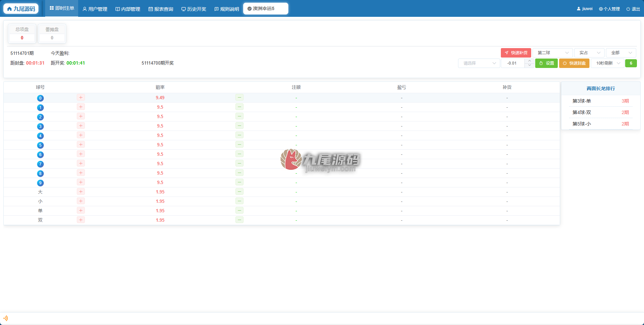This screenshot has height=325, width=644.
Task: Click plus icon in the 大 row
Action: [81, 192]
